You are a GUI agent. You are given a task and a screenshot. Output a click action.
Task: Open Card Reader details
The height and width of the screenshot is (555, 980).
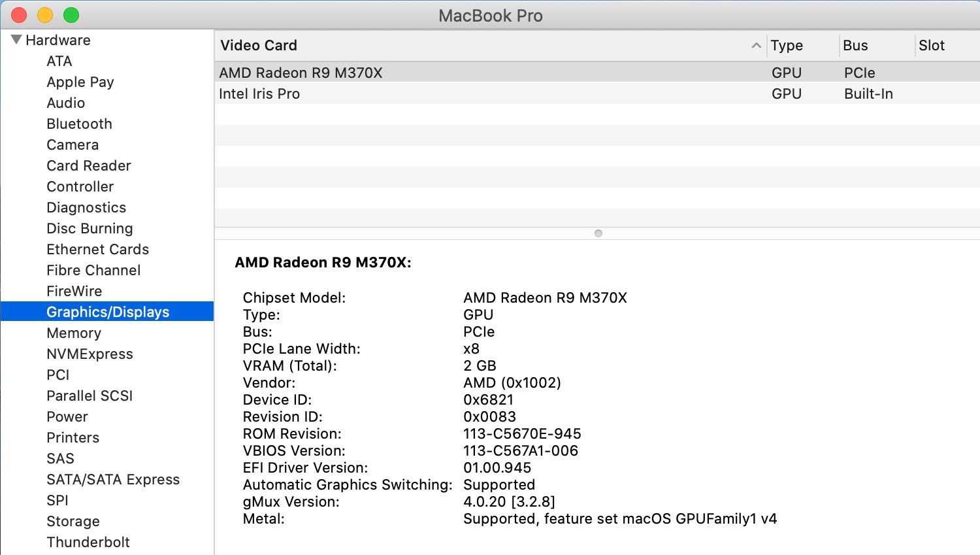click(x=88, y=165)
